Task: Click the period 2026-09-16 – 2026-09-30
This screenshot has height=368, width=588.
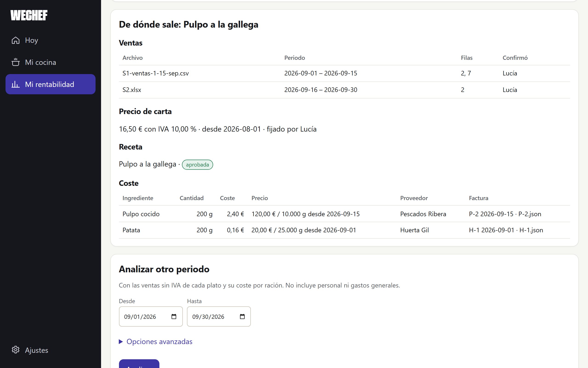Action: click(321, 90)
